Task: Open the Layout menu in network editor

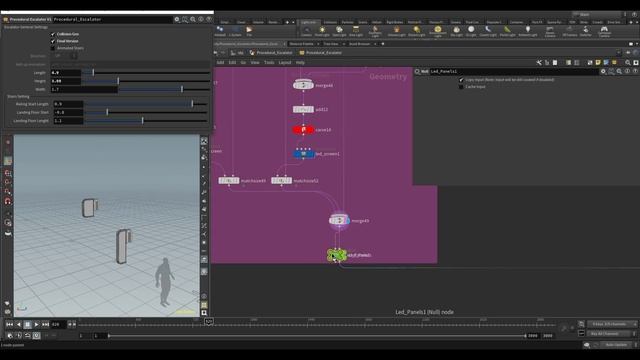Action: [285, 62]
